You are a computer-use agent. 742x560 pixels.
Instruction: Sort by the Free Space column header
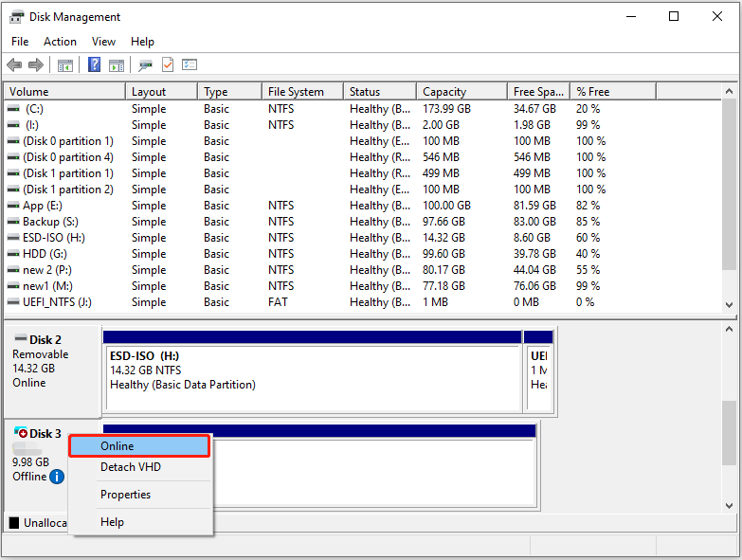(539, 91)
